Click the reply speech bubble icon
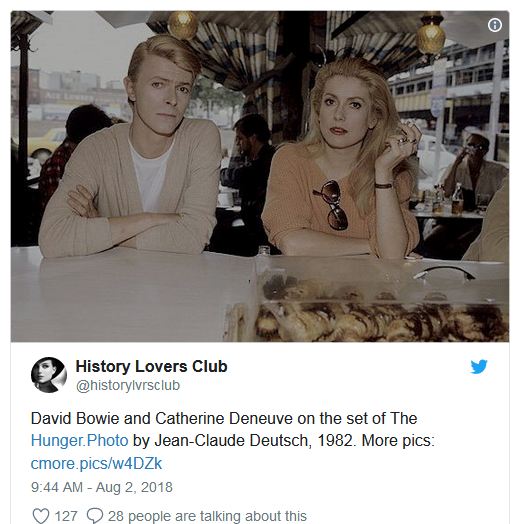The image size is (513, 524). [95, 516]
